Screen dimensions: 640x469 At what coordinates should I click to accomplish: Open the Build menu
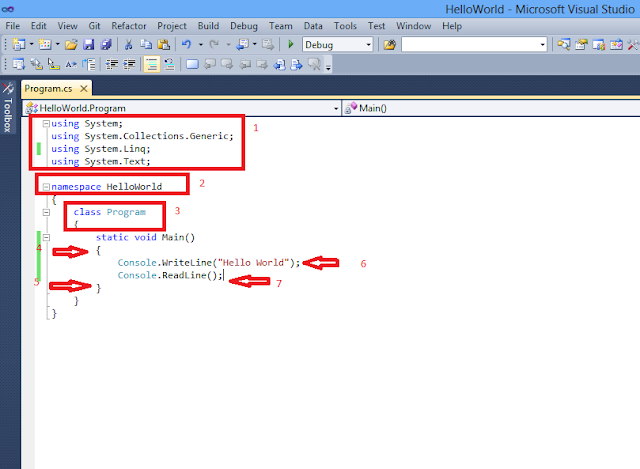click(x=208, y=26)
